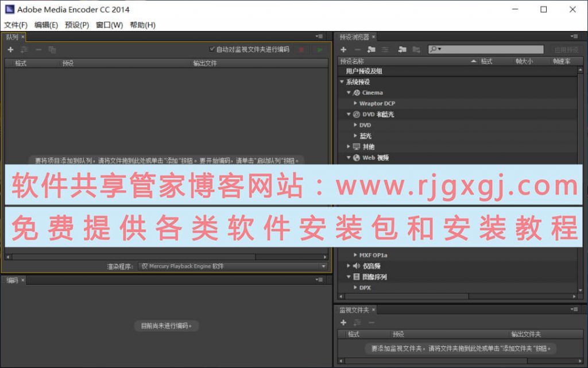Select the 预设浏览器 panel tab
Image resolution: width=588 pixels, height=368 pixels.
354,37
